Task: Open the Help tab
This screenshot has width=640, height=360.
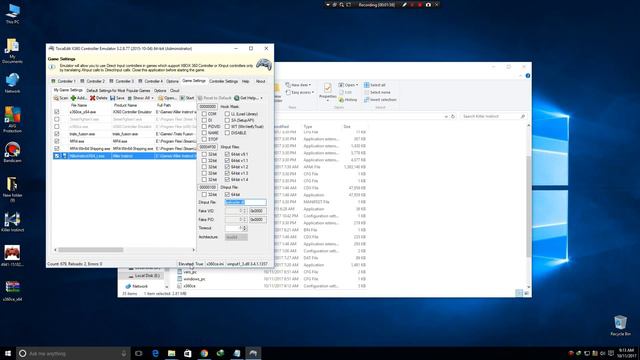Action: (245, 81)
